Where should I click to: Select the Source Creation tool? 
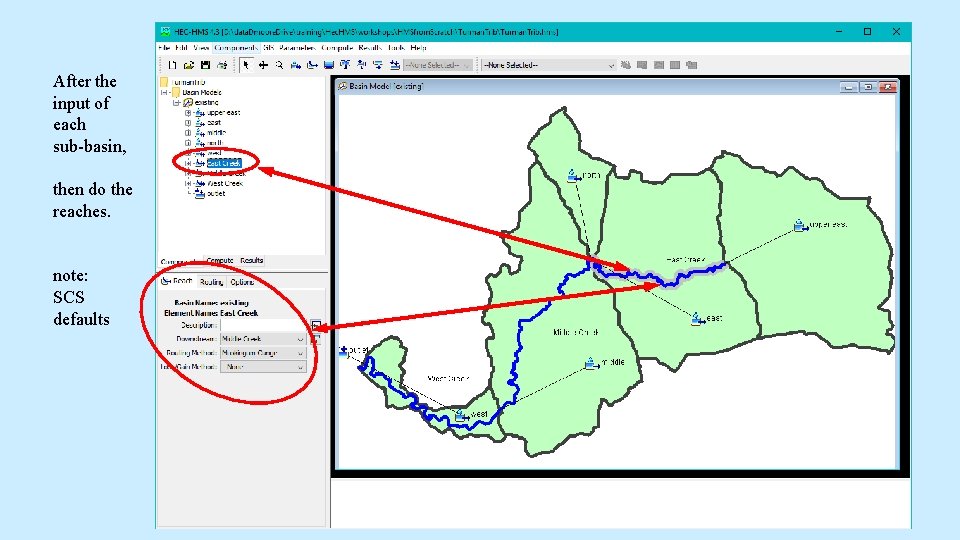pos(378,65)
